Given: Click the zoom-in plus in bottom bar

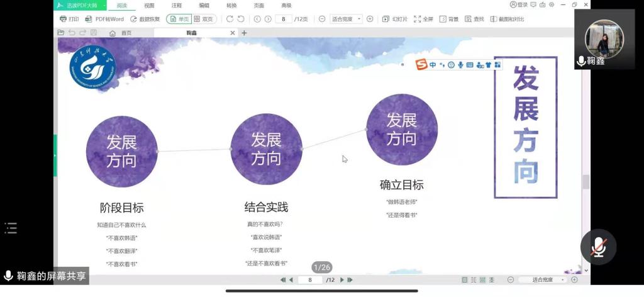Looking at the screenshot, I should (574, 279).
